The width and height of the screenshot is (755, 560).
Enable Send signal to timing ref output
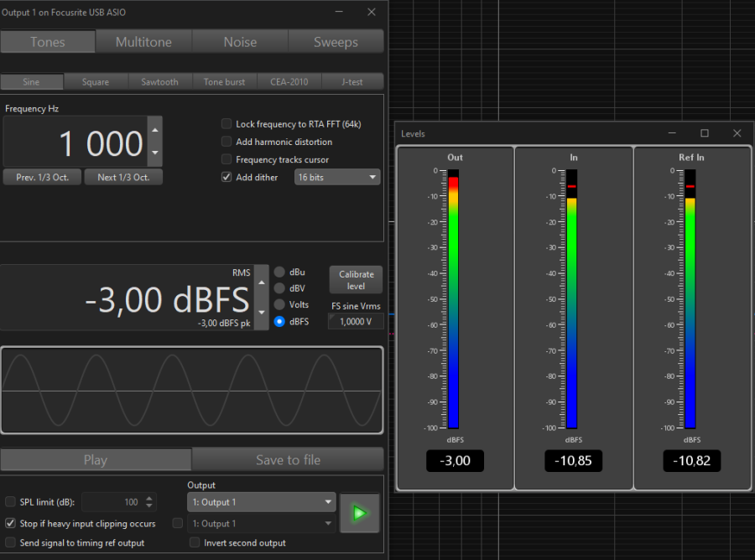(10, 542)
